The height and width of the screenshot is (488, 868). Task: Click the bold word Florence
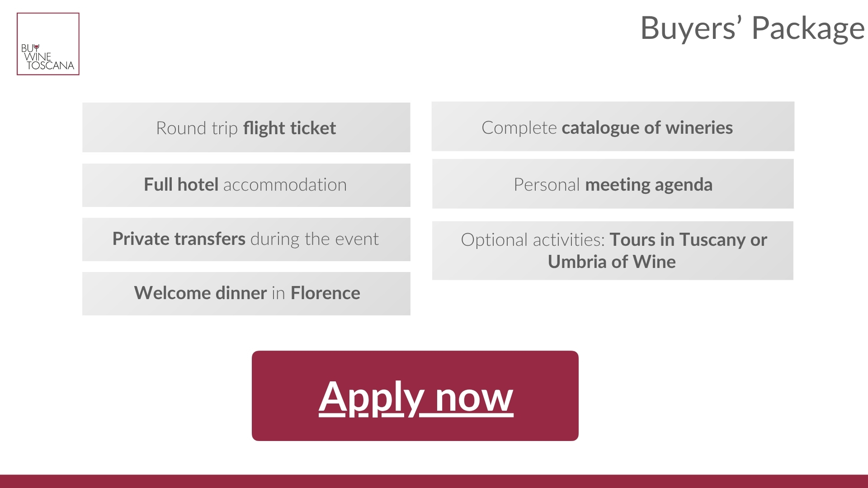pyautogui.click(x=325, y=293)
